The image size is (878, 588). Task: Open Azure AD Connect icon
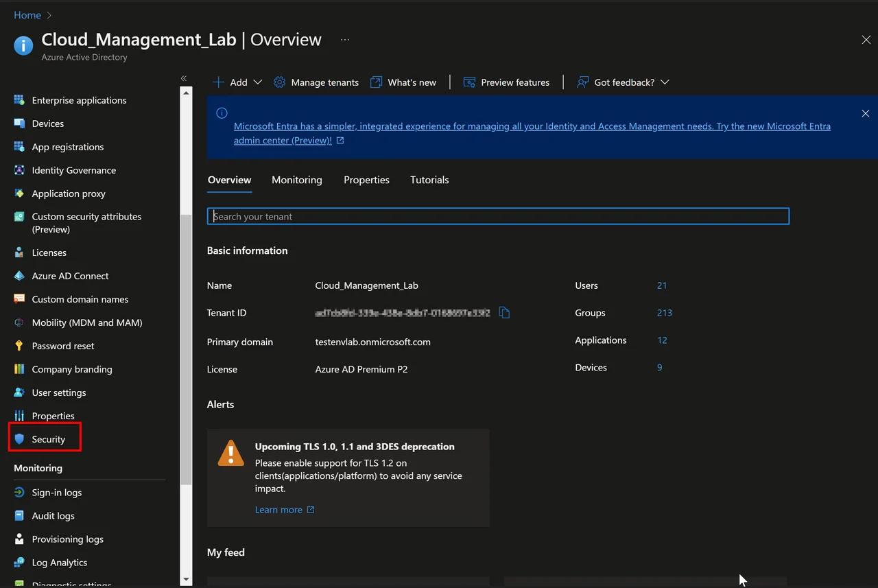19,276
